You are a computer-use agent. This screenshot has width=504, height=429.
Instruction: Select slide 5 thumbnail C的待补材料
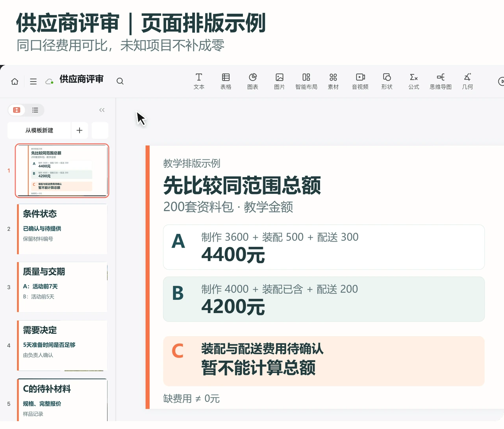pos(62,400)
